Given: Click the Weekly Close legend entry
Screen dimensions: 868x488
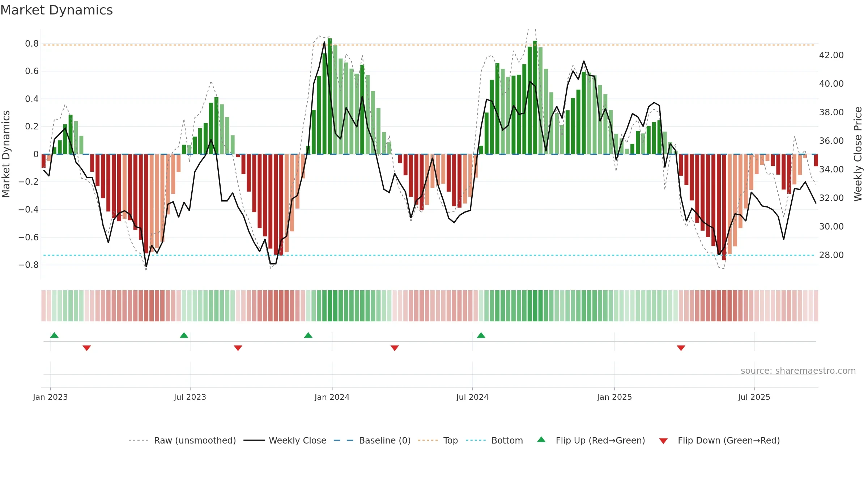Looking at the screenshot, I should [x=285, y=440].
